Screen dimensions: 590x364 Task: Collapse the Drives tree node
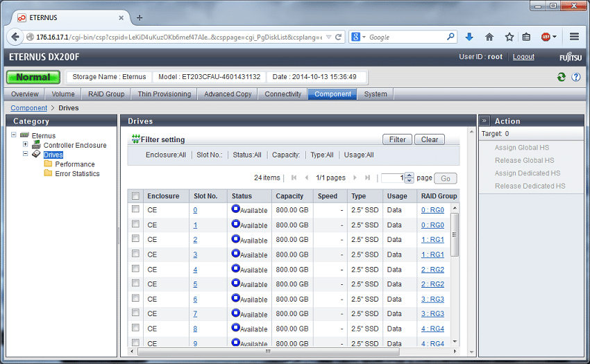pos(25,153)
